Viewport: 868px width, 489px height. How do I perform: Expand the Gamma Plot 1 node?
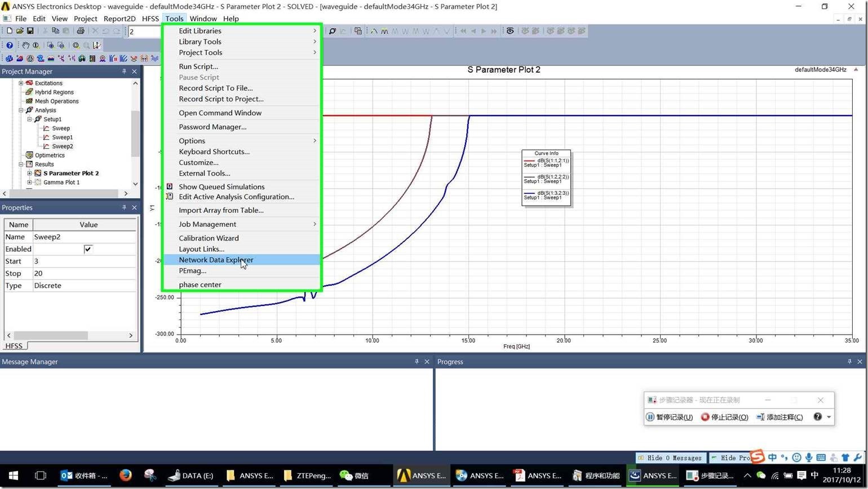point(30,182)
